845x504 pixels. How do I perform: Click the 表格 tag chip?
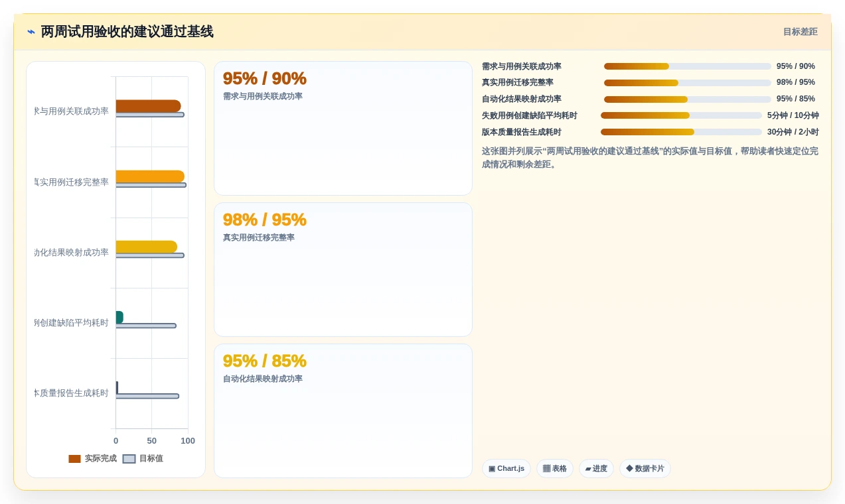554,468
